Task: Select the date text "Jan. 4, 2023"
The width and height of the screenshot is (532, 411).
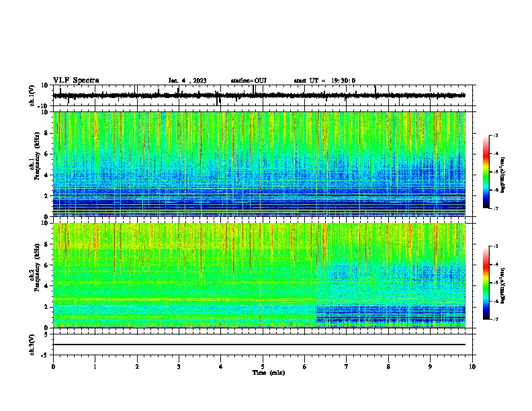Action: (x=187, y=81)
